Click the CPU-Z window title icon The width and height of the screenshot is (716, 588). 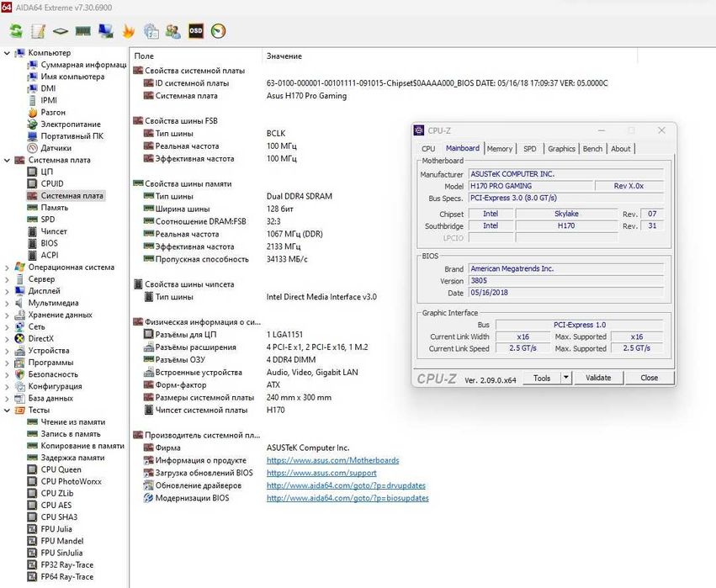419,130
